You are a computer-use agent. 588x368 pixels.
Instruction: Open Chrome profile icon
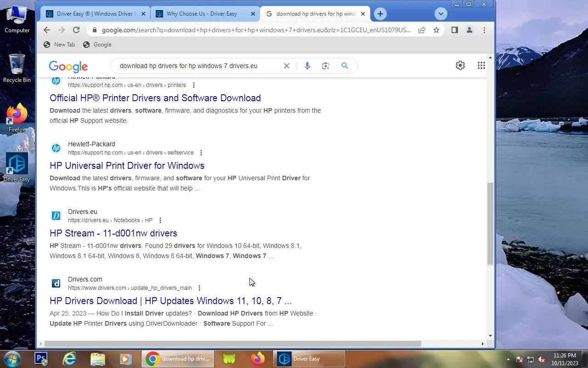click(469, 30)
